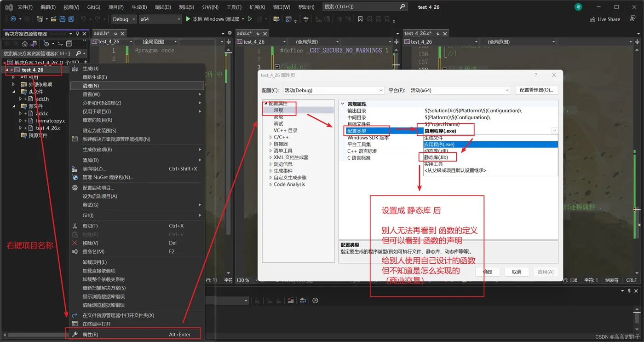Open 添加(D) submenu in context menu
The height and width of the screenshot is (342, 644).
click(x=137, y=160)
